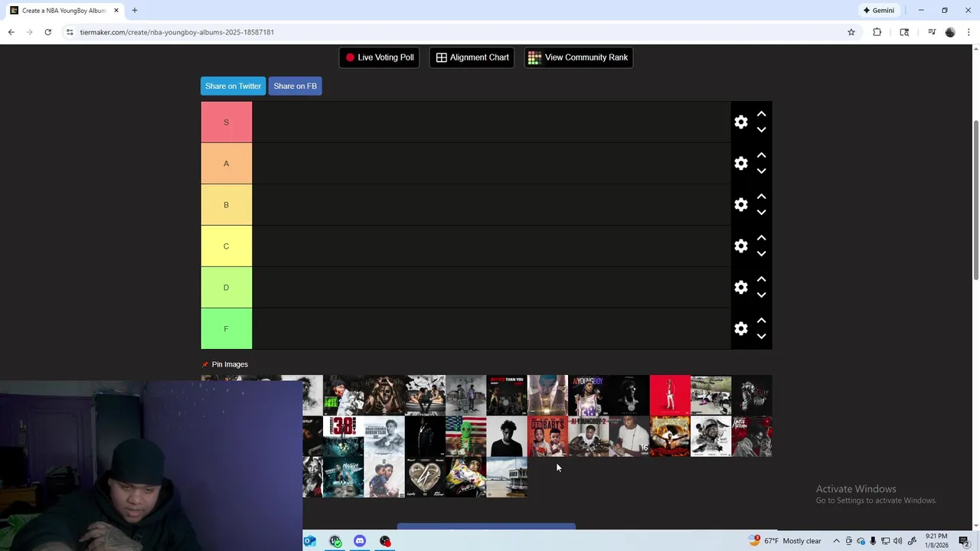Move the B tier row down

pyautogui.click(x=761, y=213)
